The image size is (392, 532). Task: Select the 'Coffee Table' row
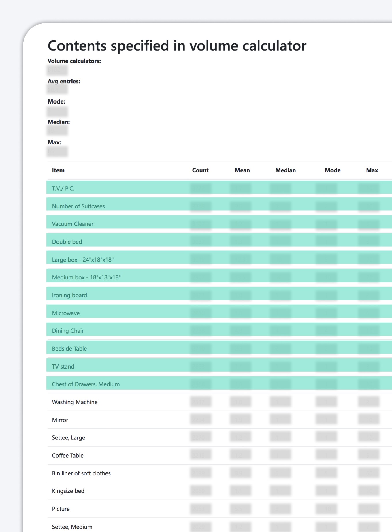(219, 455)
